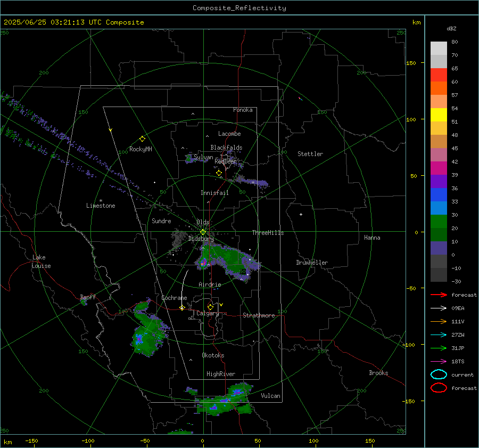
Task: Click the red forecast ellipse icon
Action: click(x=439, y=388)
